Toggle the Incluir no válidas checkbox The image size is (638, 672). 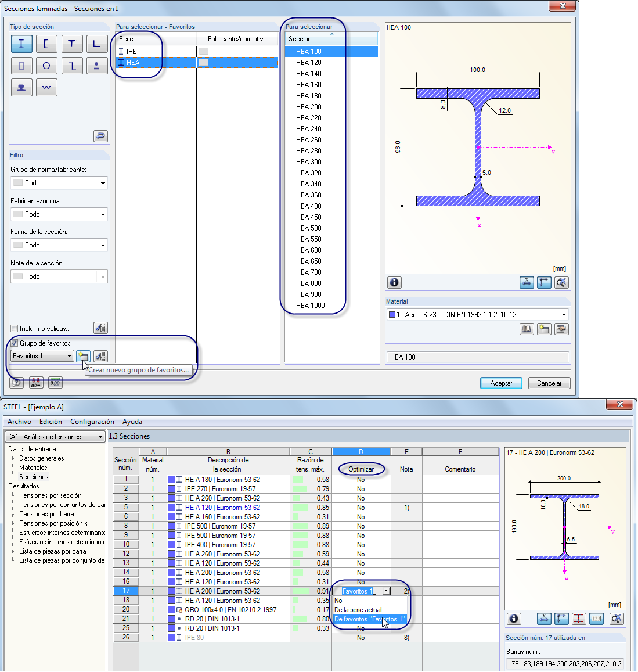(15, 329)
